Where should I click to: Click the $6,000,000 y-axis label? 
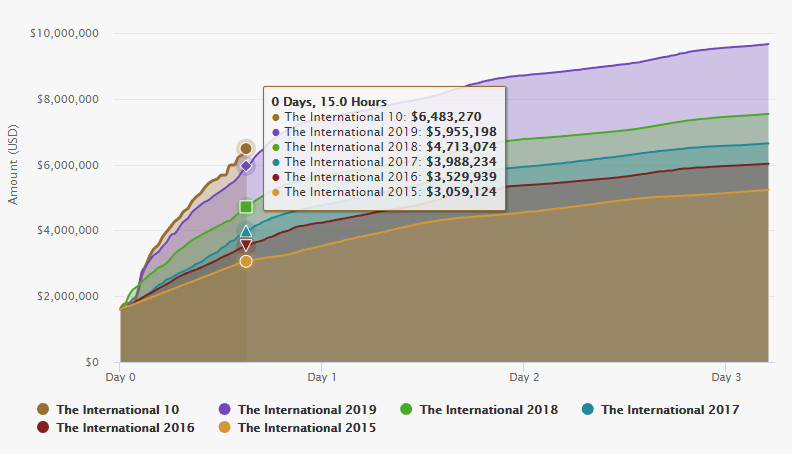click(68, 165)
